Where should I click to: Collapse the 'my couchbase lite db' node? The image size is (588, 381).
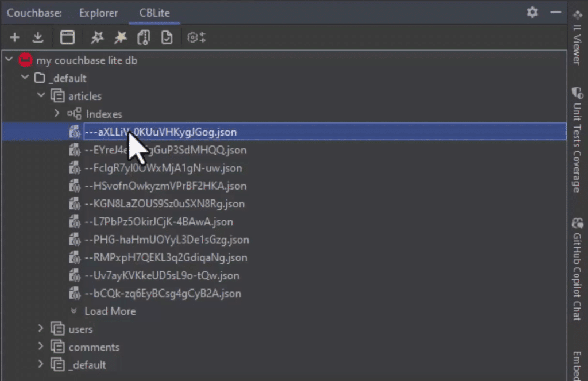click(9, 60)
